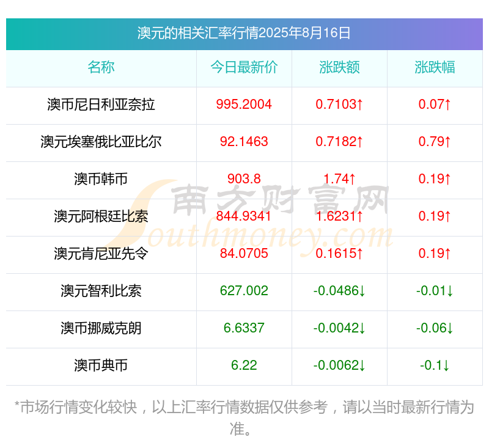Click the price 92.1463
Viewport: 489px width, 448px height.
[x=244, y=142]
